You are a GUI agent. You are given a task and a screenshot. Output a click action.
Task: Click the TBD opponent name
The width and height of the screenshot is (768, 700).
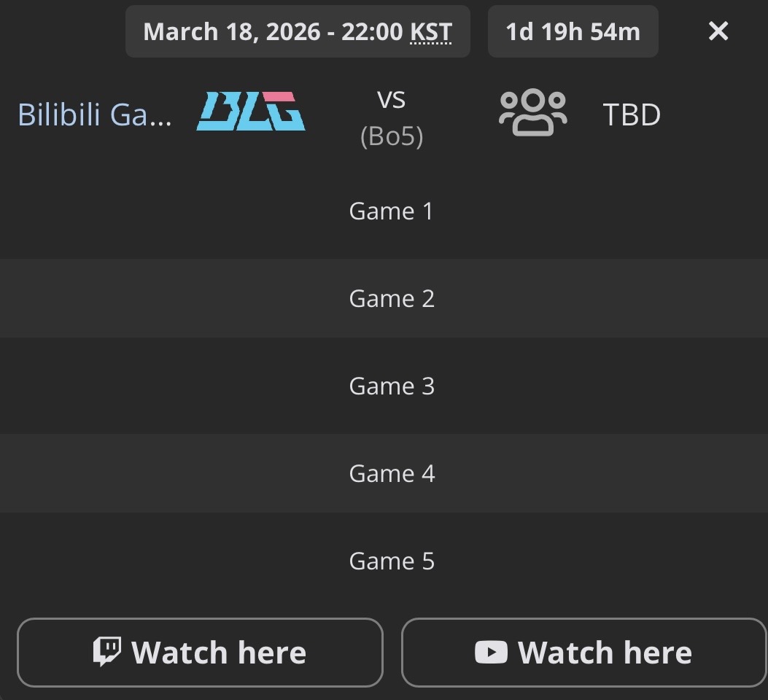point(632,115)
